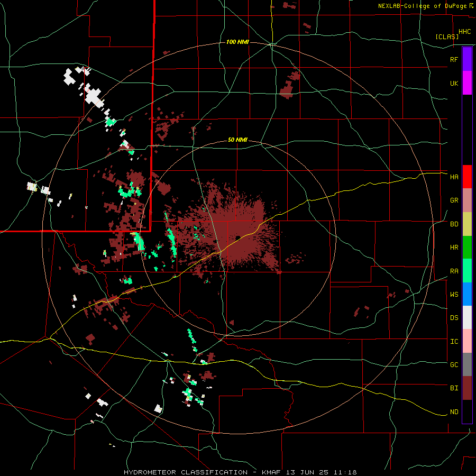476x476 pixels.
Task: Click the light pink IC legend swatch
Action: pyautogui.click(x=467, y=341)
